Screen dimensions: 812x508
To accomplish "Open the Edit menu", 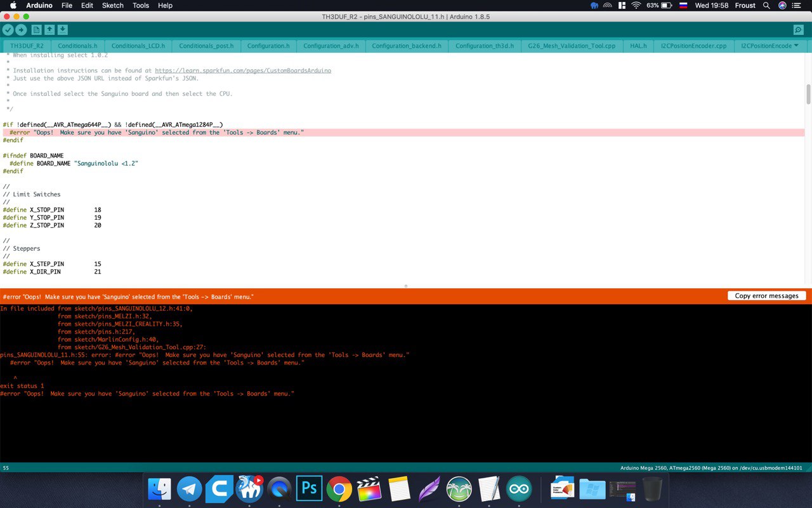I will pyautogui.click(x=87, y=5).
